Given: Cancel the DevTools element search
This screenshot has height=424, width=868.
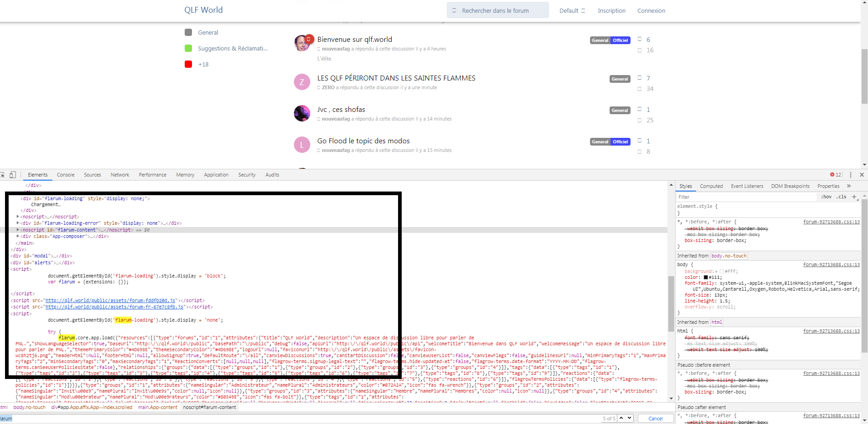Looking at the screenshot, I should pyautogui.click(x=656, y=419).
